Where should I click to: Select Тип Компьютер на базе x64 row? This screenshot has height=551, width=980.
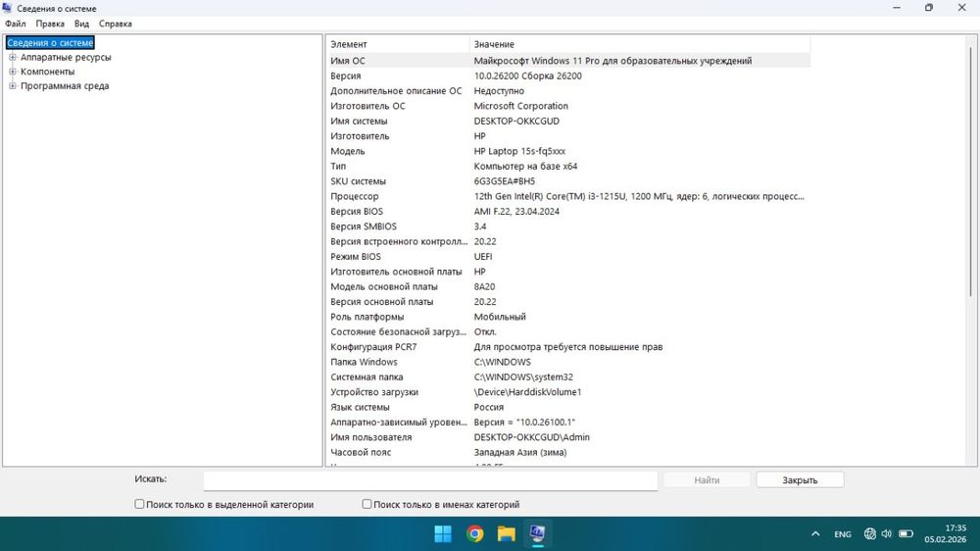coord(568,166)
